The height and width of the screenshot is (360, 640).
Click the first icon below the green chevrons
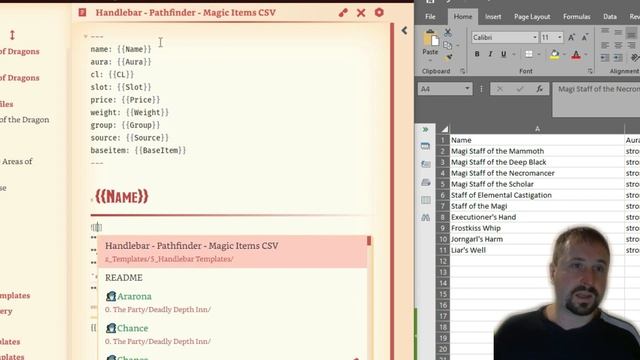pos(425,146)
